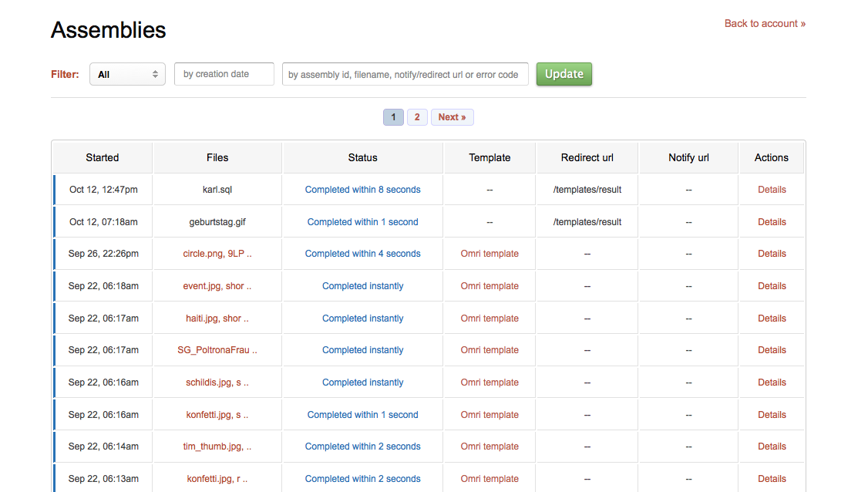
Task: Click Omri template in Sep 26 row
Action: pos(490,254)
